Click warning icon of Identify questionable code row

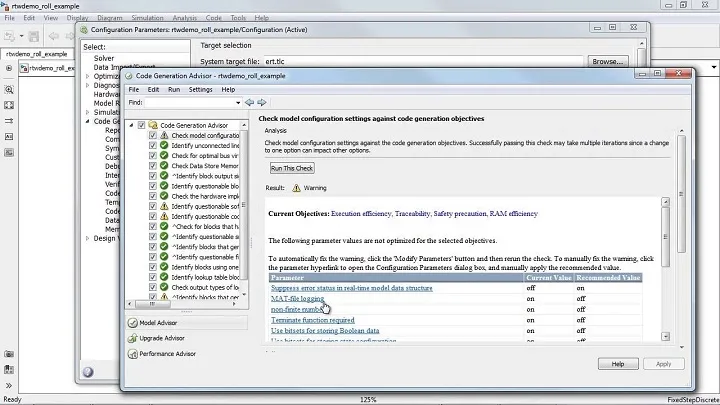[x=164, y=216]
